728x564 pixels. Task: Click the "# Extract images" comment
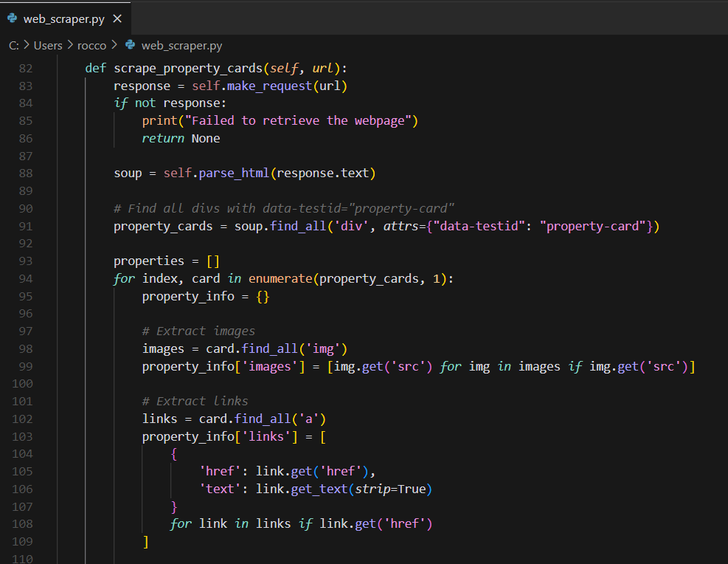(198, 331)
